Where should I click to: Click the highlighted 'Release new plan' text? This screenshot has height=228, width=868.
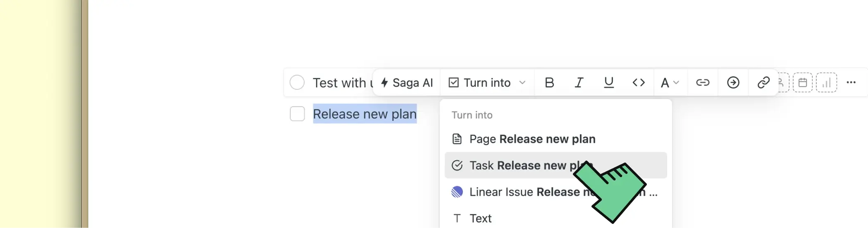click(x=365, y=114)
